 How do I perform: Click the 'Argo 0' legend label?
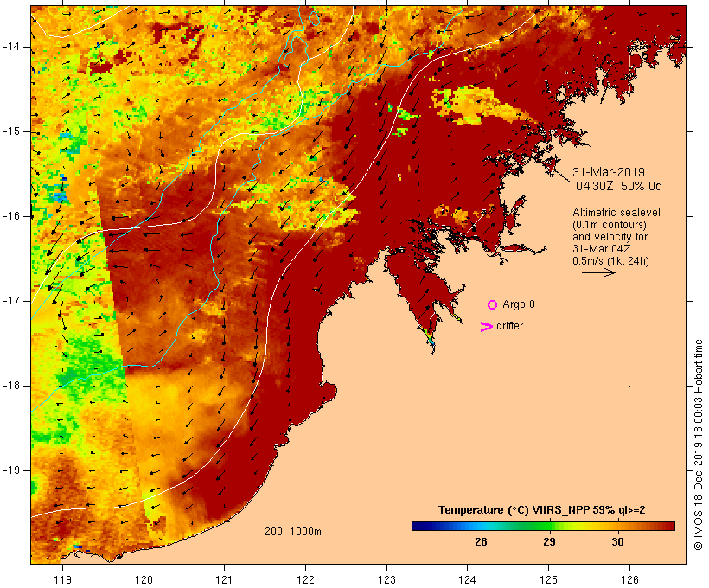[x=519, y=304]
